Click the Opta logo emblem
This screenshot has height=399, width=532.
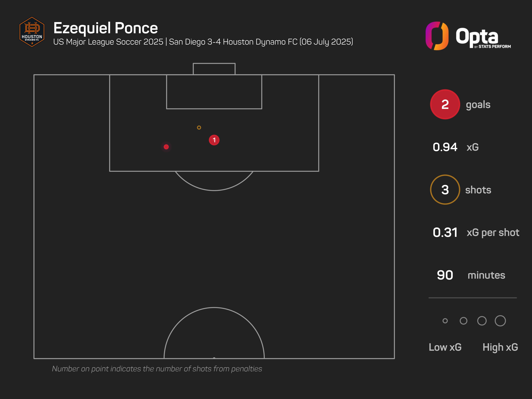[x=437, y=36]
